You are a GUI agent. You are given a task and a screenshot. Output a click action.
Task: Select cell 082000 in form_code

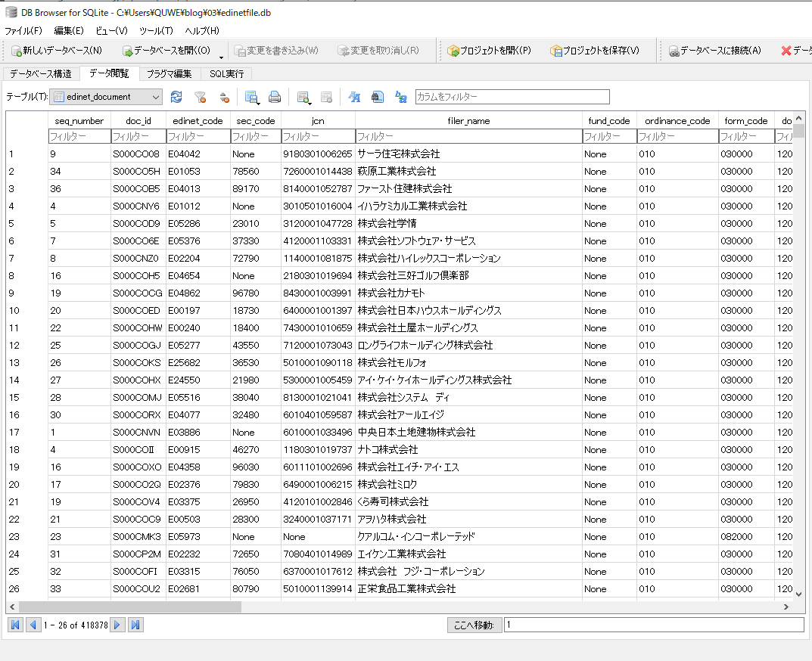[x=746, y=537]
